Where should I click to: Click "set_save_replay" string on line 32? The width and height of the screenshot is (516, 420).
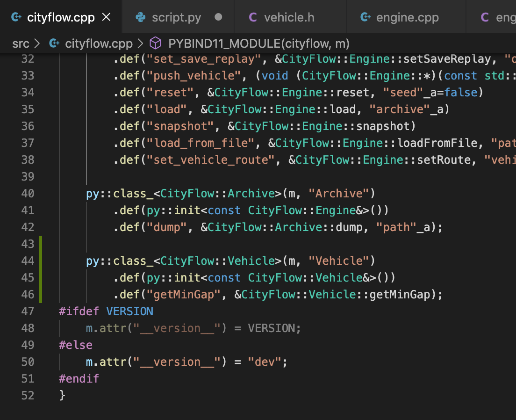pyautogui.click(x=204, y=59)
